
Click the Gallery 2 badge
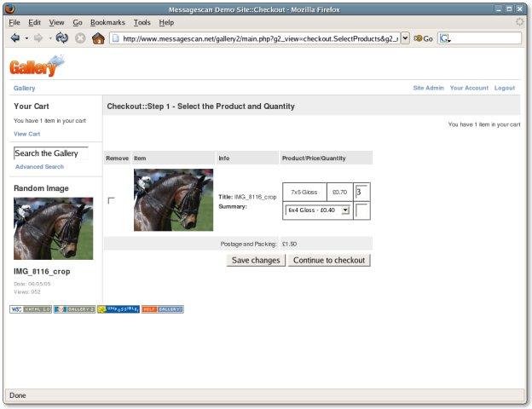coord(75,309)
